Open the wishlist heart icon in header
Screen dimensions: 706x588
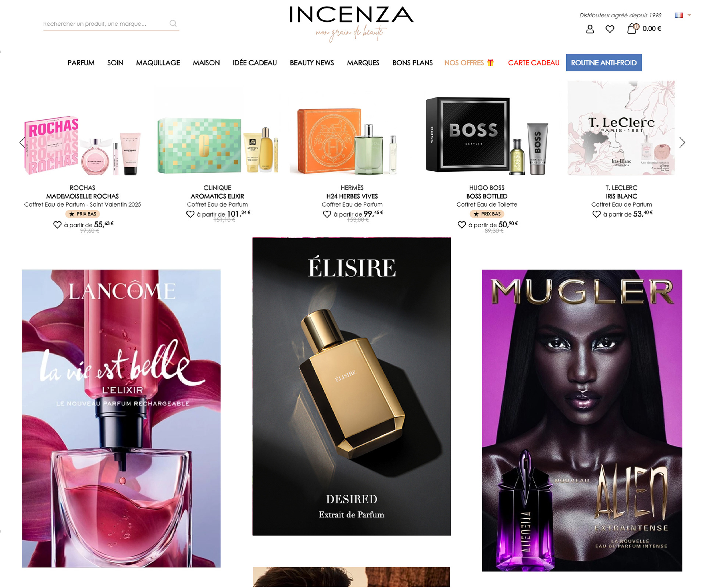click(x=610, y=29)
